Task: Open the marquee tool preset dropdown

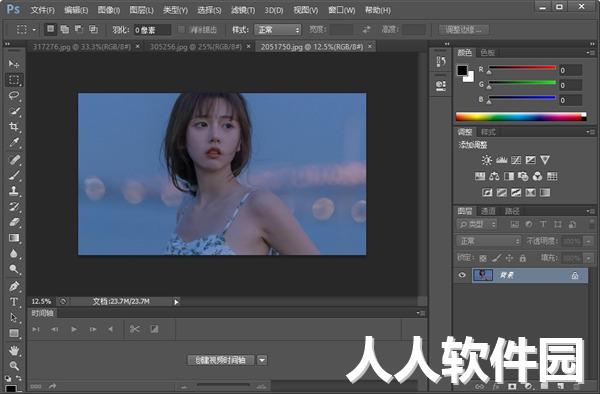Action: pos(34,29)
